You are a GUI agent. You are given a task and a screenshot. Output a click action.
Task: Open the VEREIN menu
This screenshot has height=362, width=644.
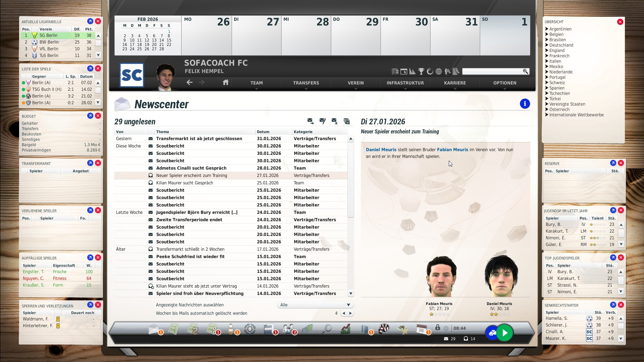(356, 83)
